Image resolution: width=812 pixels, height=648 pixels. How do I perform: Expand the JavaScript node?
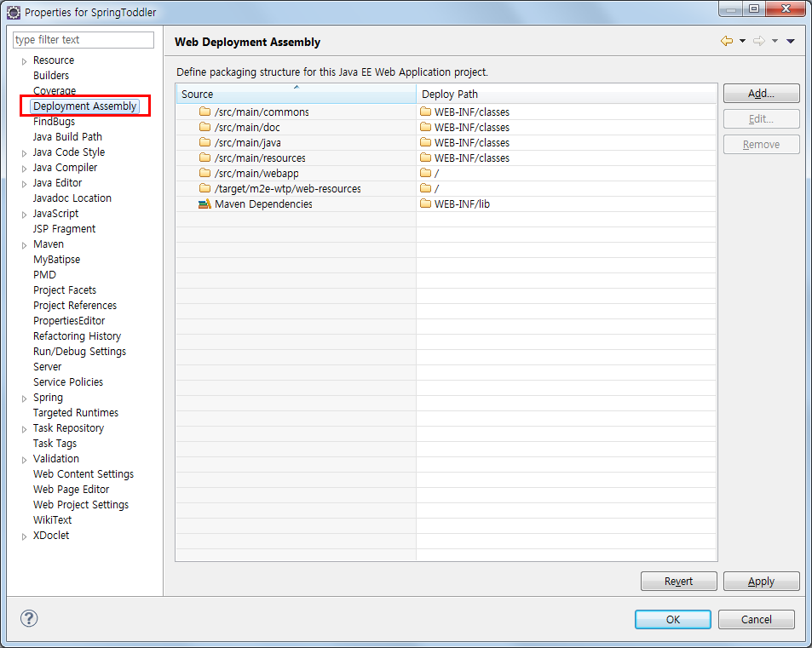click(x=24, y=215)
